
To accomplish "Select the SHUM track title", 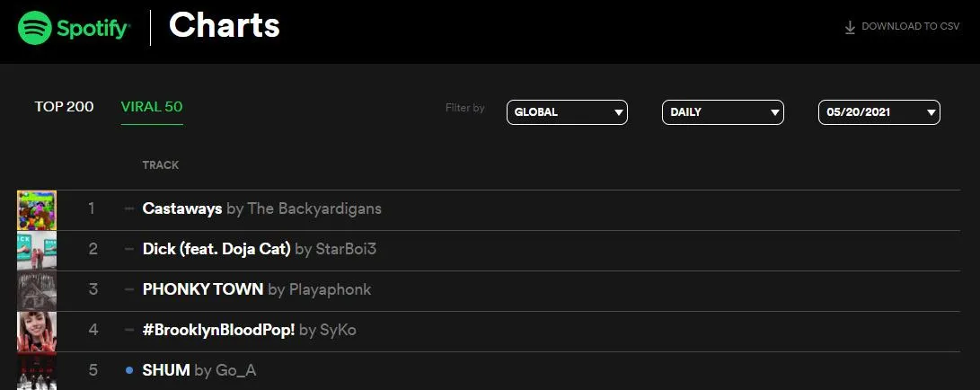I will coord(166,370).
